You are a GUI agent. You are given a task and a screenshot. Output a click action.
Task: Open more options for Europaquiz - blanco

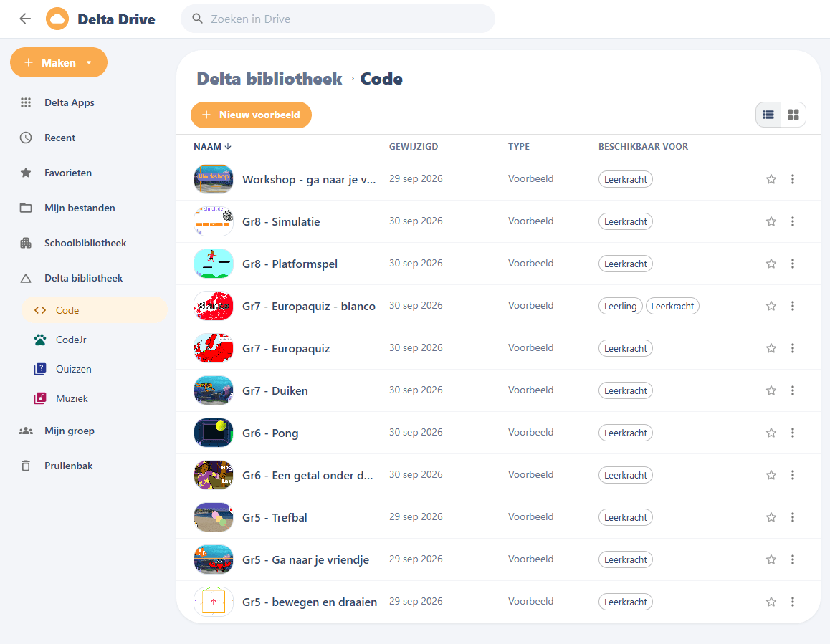click(x=793, y=306)
